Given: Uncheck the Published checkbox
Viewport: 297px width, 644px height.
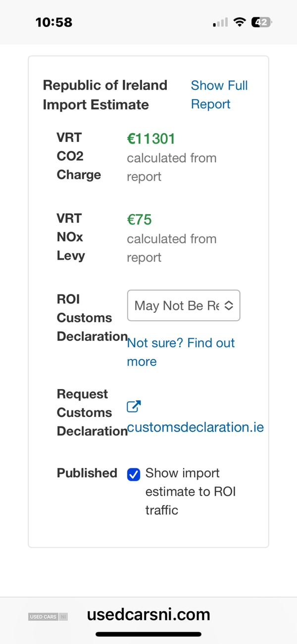Looking at the screenshot, I should pyautogui.click(x=134, y=474).
